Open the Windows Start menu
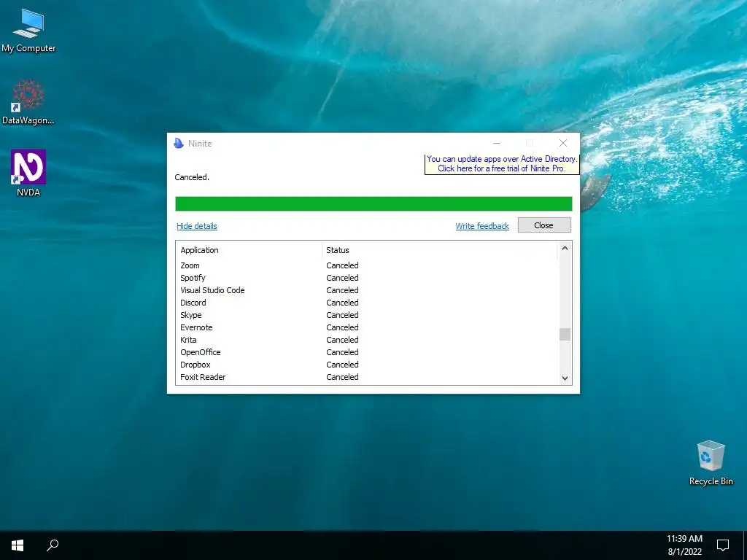The height and width of the screenshot is (560, 747). 18,545
